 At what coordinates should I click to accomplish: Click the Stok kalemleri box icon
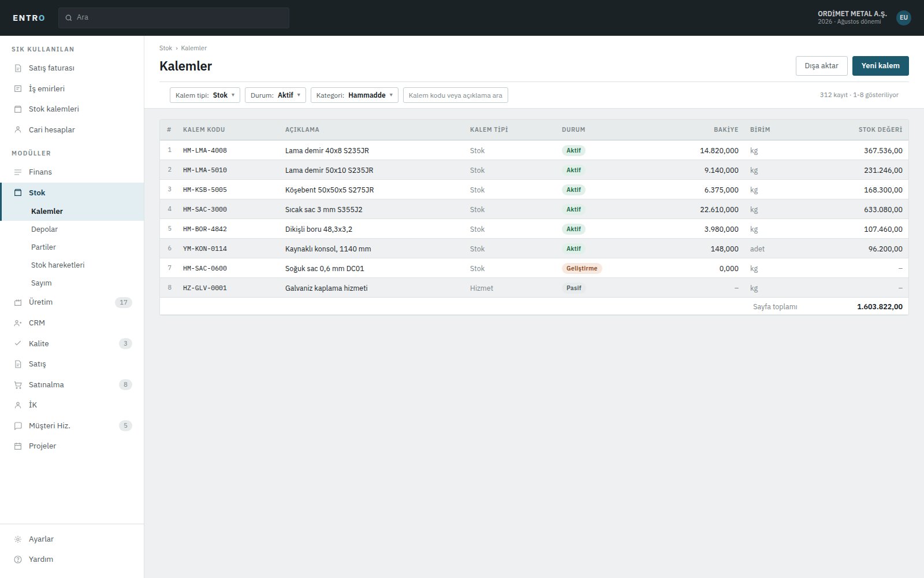pyautogui.click(x=18, y=109)
